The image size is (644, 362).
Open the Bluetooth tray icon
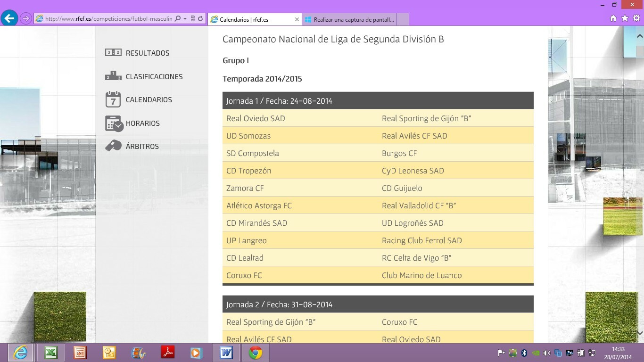(524, 353)
